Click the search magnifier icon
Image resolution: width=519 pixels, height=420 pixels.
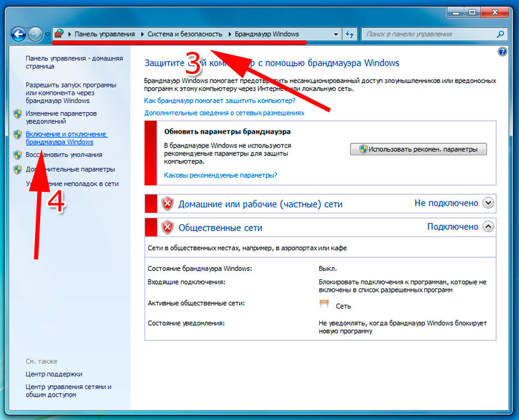pos(500,34)
